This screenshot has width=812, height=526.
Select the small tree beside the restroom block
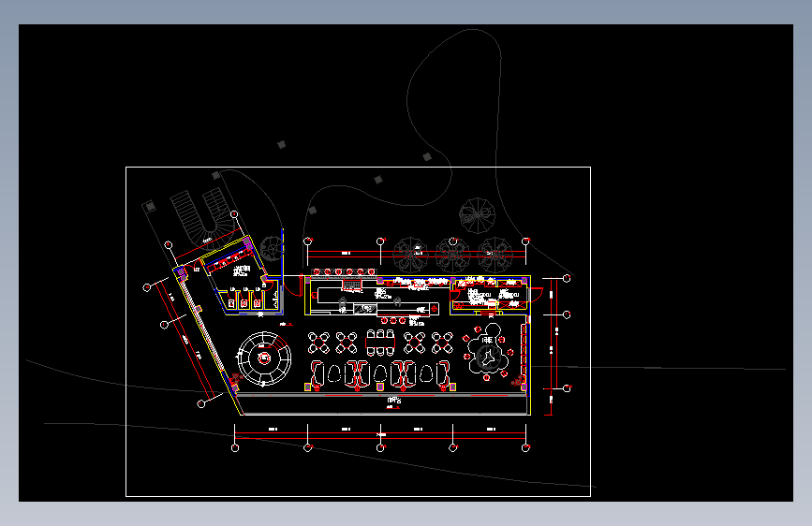tap(272, 248)
